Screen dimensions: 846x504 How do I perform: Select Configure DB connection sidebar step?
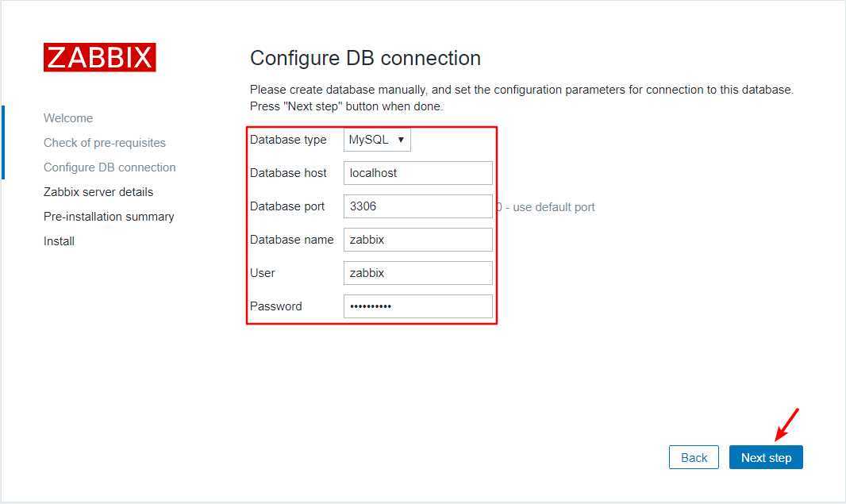tap(110, 167)
